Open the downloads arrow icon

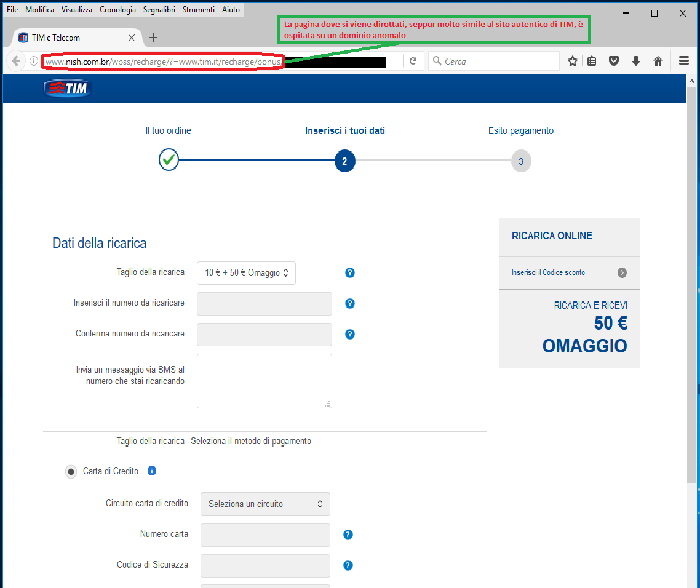point(636,61)
